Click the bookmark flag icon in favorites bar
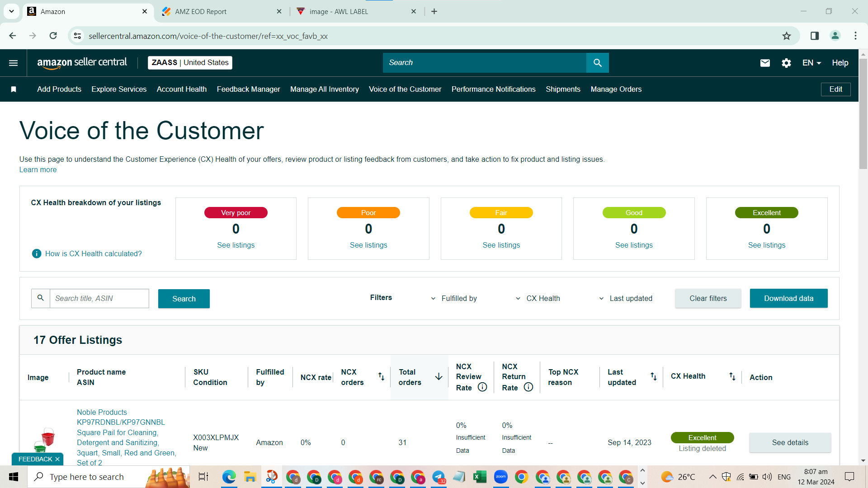Image resolution: width=868 pixels, height=488 pixels. 14,89
